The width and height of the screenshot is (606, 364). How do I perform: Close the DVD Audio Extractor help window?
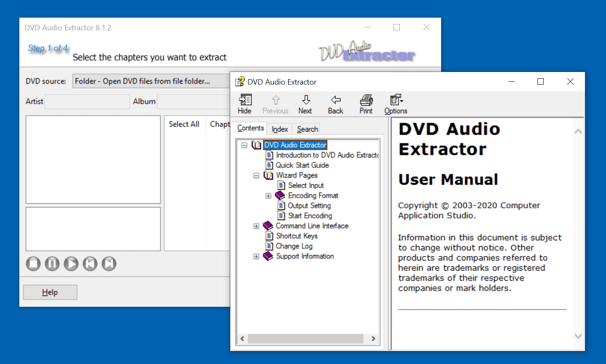570,82
